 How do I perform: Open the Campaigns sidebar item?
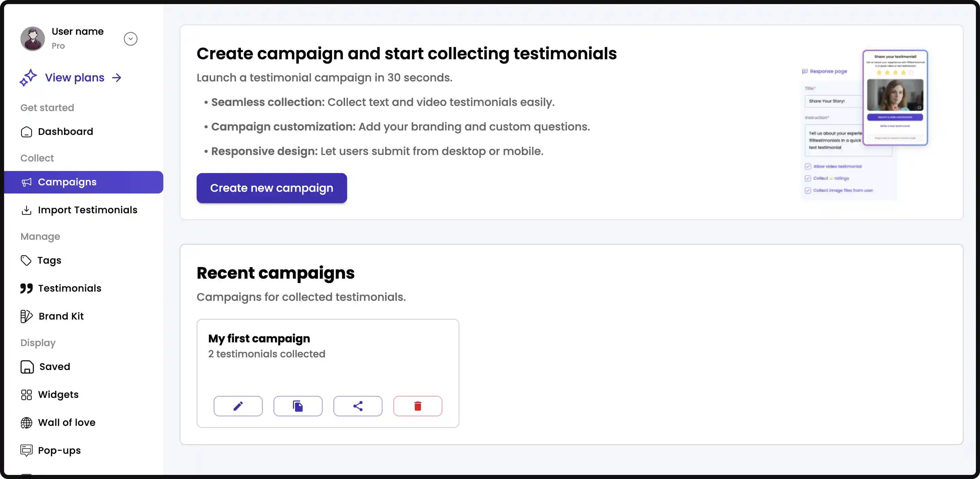click(67, 182)
